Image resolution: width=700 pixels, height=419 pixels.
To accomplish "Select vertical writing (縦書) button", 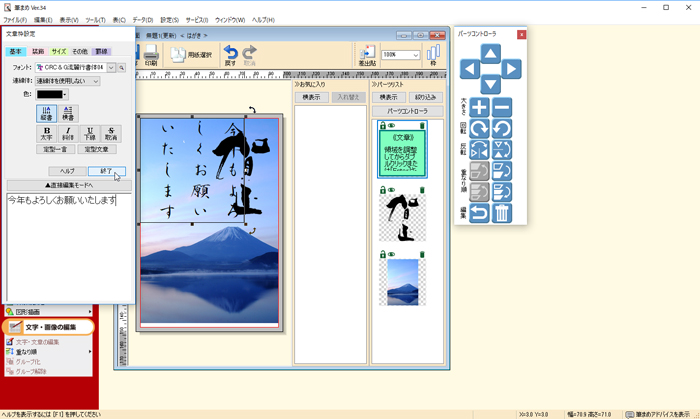I will point(46,114).
